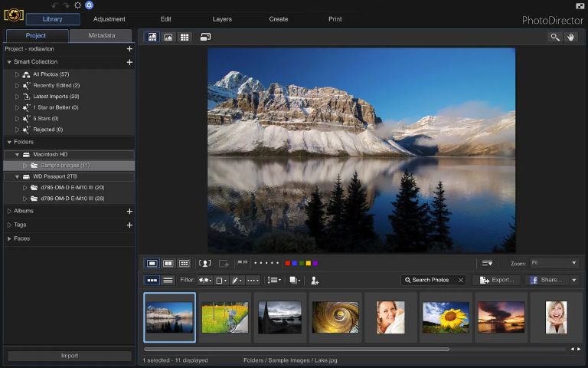Select the hand pan tool
This screenshot has height=368, width=588.
click(x=570, y=37)
